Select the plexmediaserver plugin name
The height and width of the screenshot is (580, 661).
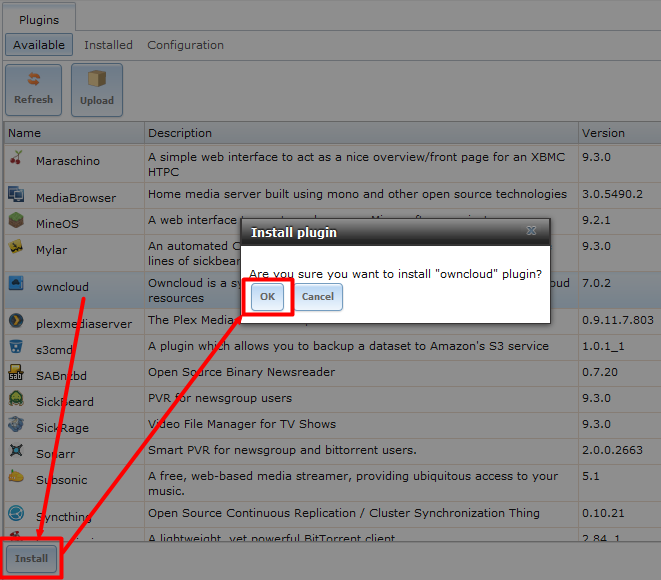pyautogui.click(x=84, y=324)
